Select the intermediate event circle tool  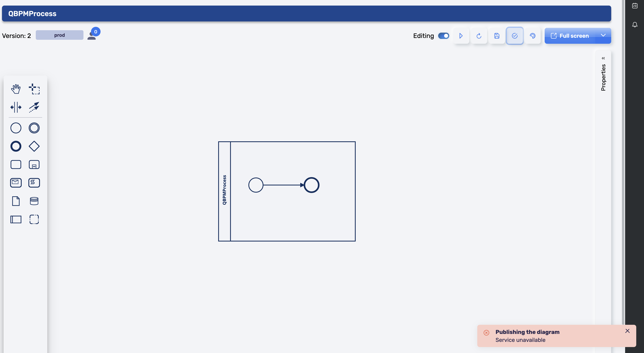pos(34,127)
